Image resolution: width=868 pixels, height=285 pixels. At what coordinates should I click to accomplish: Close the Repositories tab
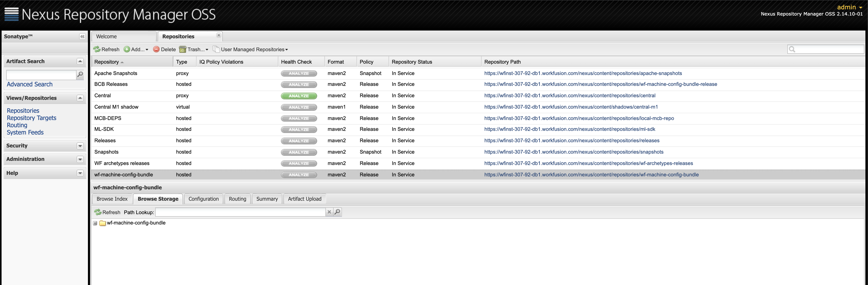pos(219,35)
